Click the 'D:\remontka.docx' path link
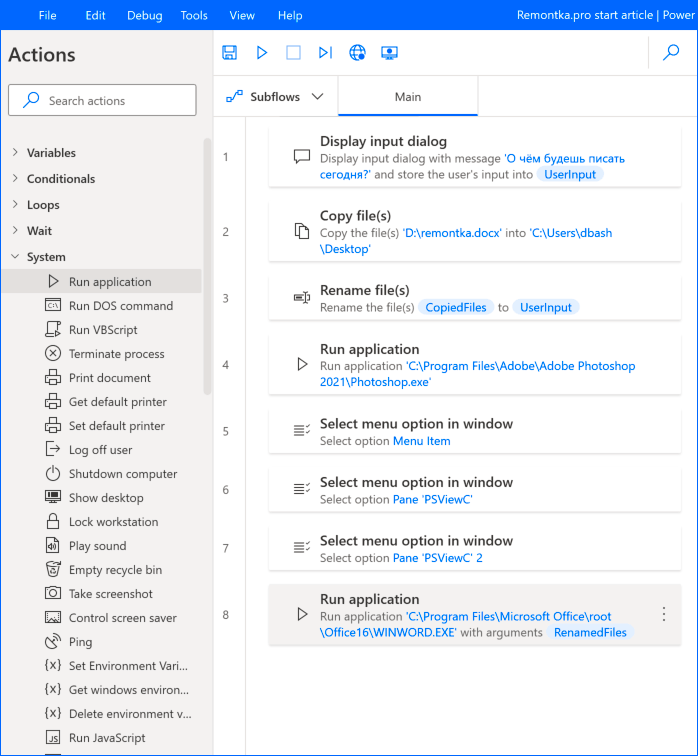Viewport: 698px width, 756px height. tap(452, 233)
